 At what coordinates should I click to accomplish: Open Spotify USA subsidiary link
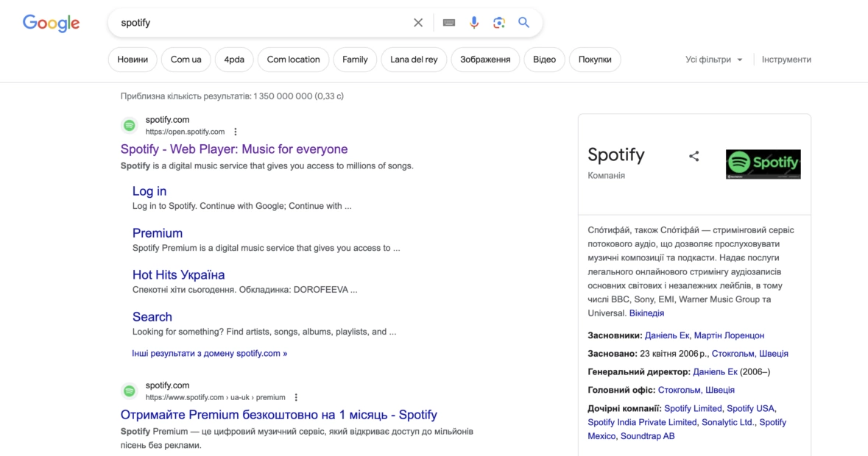coord(751,408)
